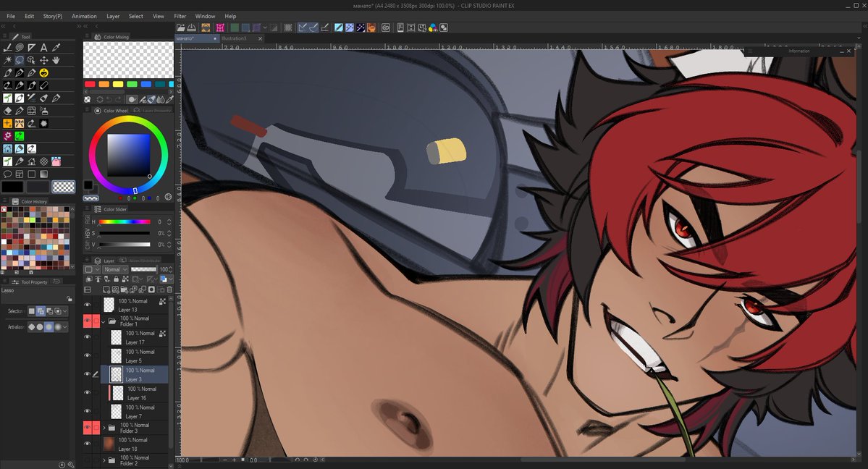The image size is (868, 469).
Task: Hide Layer 16 via eye icon
Action: [87, 392]
